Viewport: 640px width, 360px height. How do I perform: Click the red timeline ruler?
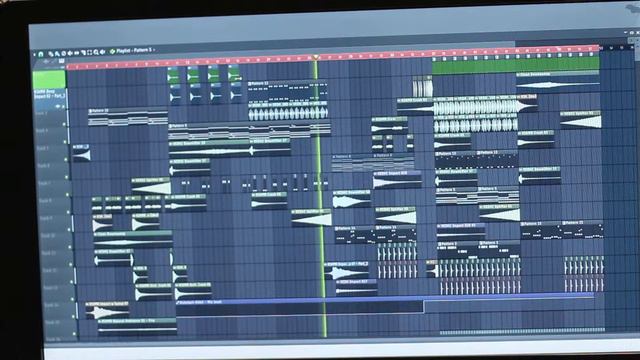[x=333, y=57]
